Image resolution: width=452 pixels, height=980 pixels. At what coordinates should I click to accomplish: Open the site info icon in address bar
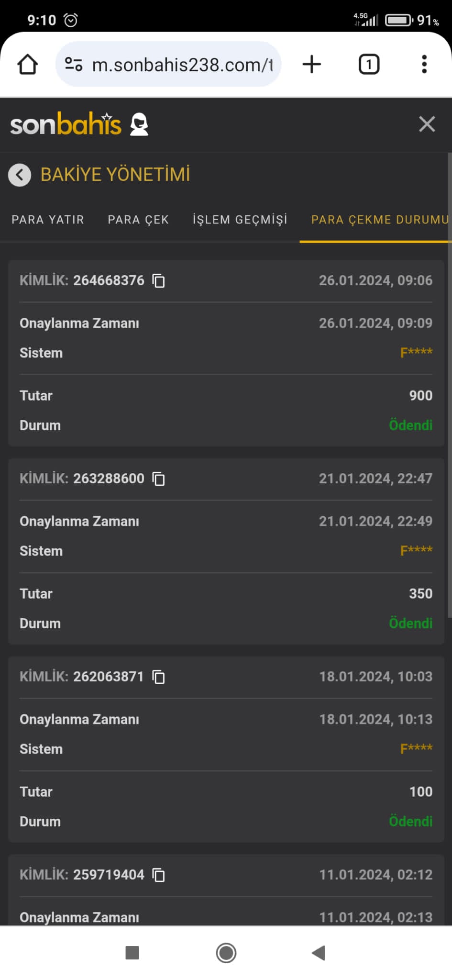[74, 65]
